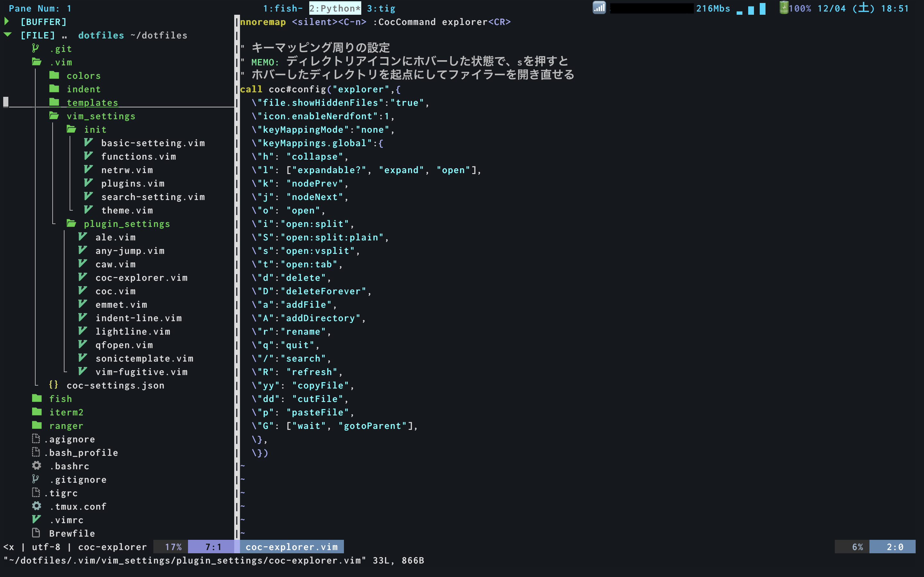Select the gear icon next to .bashrc

(x=36, y=465)
